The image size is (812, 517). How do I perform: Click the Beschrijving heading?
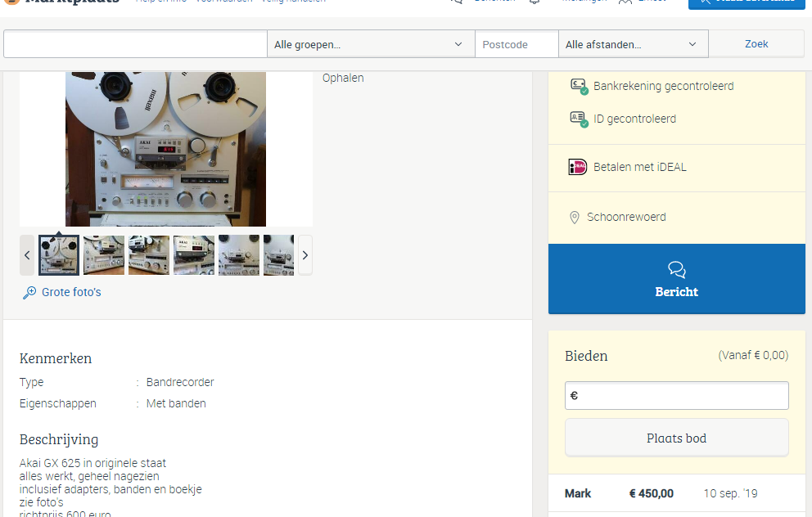click(x=58, y=440)
